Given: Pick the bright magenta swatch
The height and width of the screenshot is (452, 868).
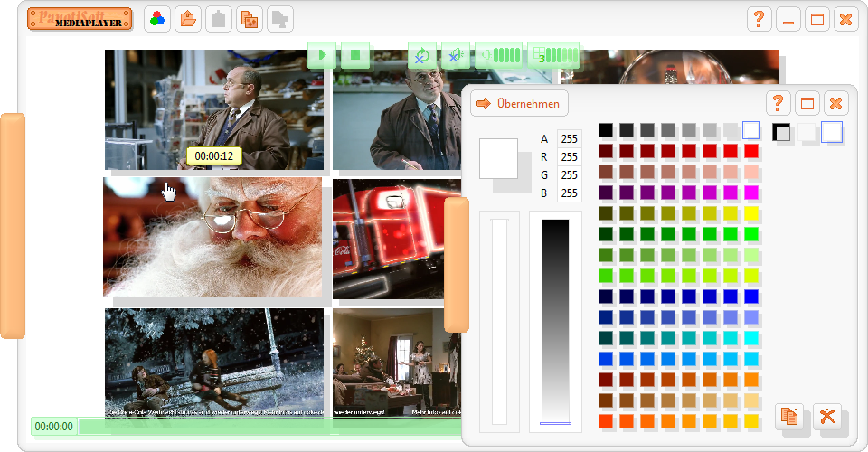Looking at the screenshot, I should [750, 193].
